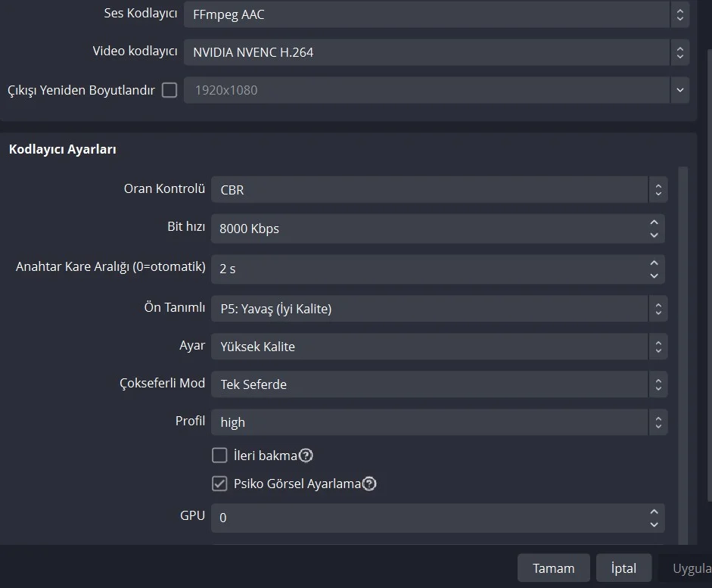Click help icon next to İleri bakma
Viewport: 712px width, 588px height.
tap(306, 456)
